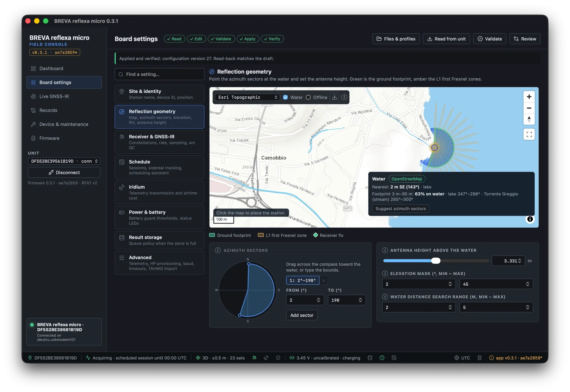Click shield icon in status bar

278,358
